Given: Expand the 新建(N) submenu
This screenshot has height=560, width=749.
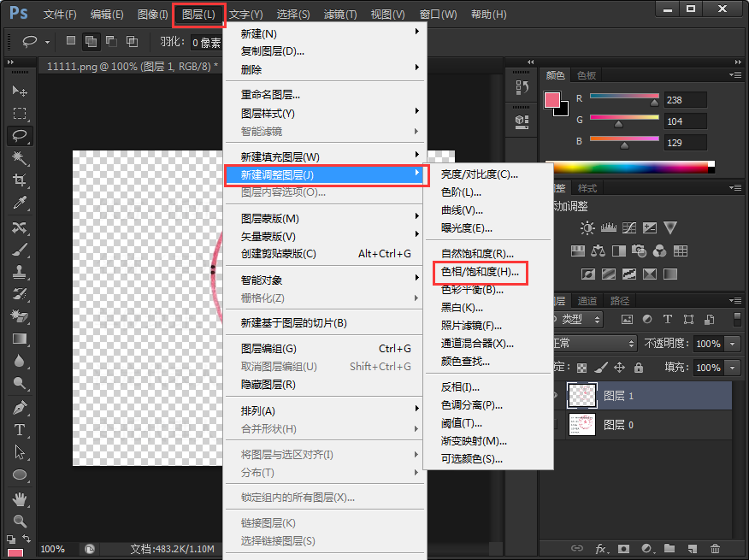Looking at the screenshot, I should 325,33.
